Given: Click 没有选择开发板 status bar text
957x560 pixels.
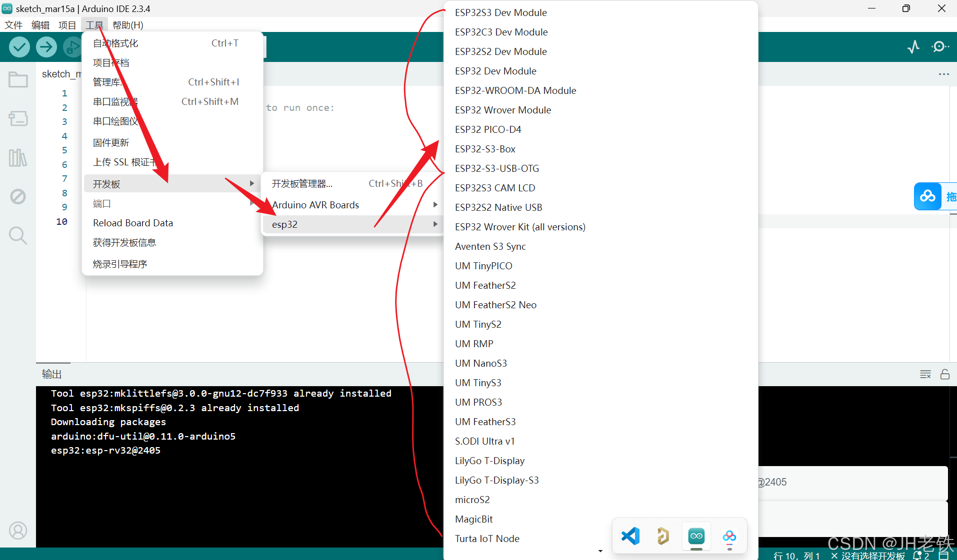Looking at the screenshot, I should click(873, 556).
